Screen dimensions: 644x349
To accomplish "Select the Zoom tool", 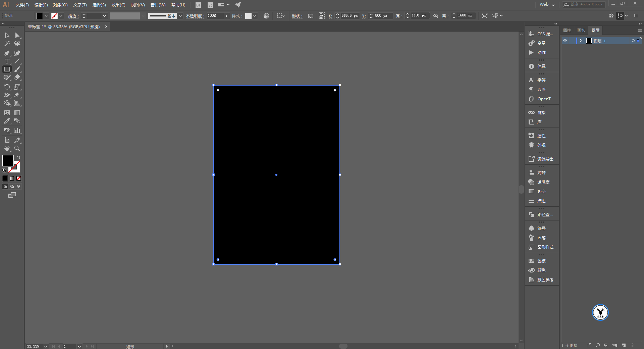I will point(17,148).
